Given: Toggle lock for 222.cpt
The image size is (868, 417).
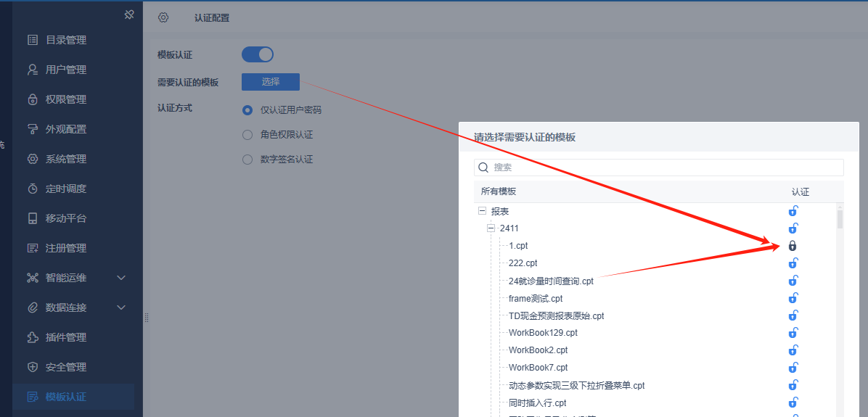Looking at the screenshot, I should tap(793, 263).
